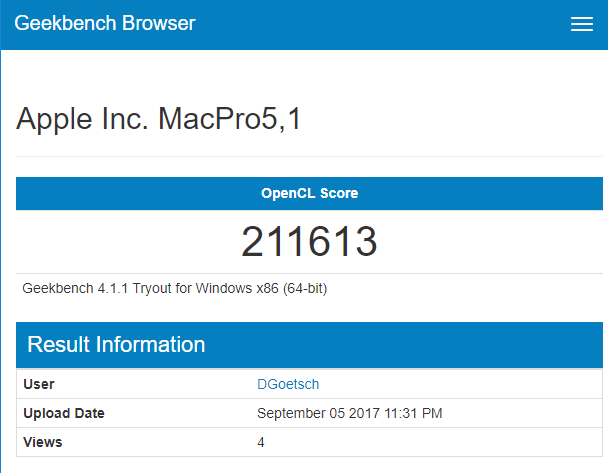Open the DGoetsch user profile link
The width and height of the screenshot is (608, 473).
[288, 384]
